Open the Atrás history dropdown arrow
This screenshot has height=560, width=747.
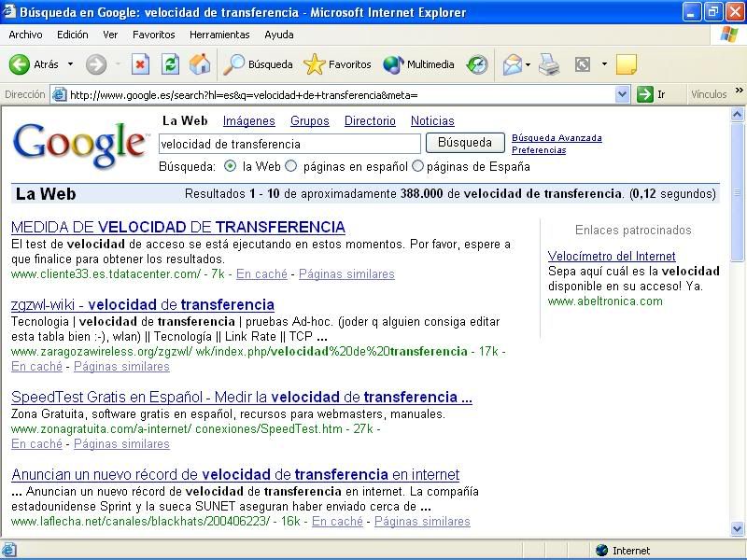click(x=71, y=64)
